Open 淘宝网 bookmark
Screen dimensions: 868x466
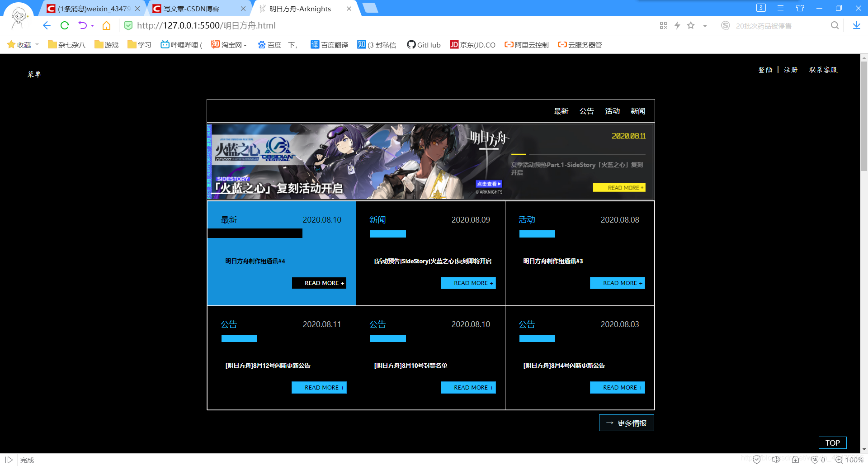228,45
